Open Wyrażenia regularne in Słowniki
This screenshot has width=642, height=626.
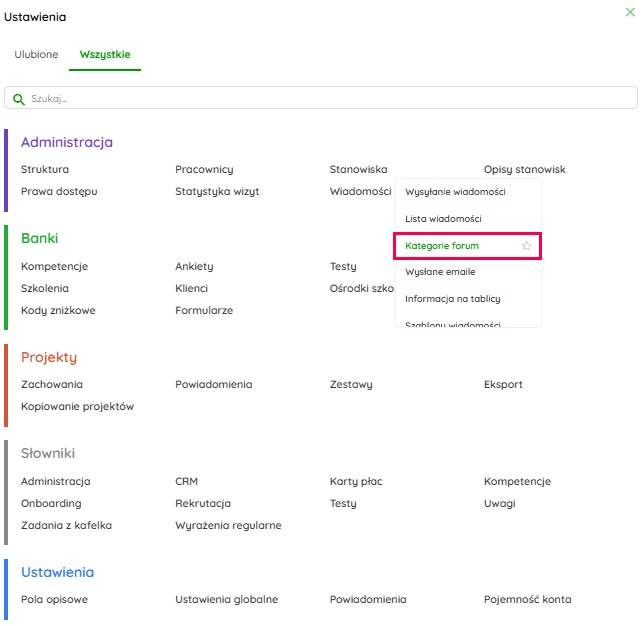point(228,525)
